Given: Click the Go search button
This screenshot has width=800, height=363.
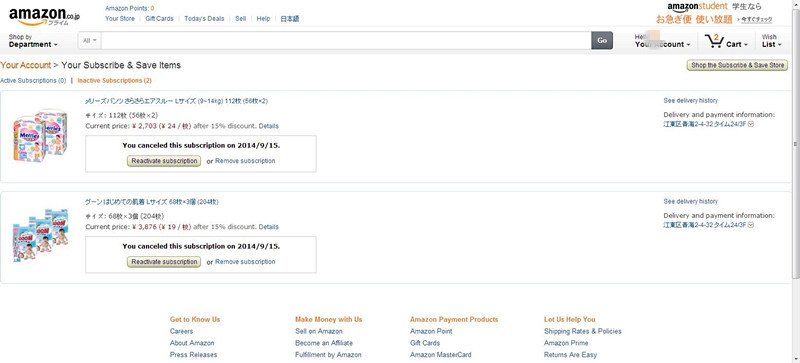Looking at the screenshot, I should [602, 40].
